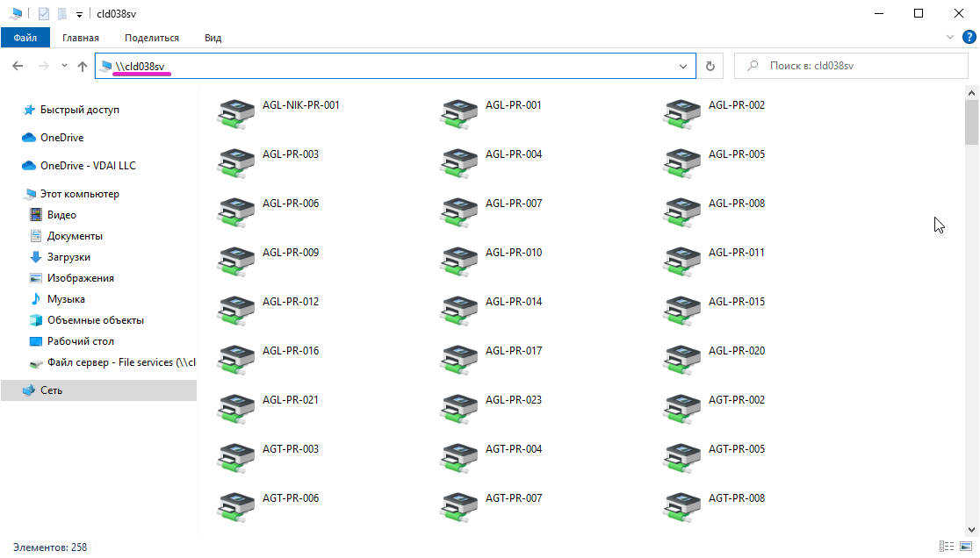Switch to large icons view

[965, 547]
